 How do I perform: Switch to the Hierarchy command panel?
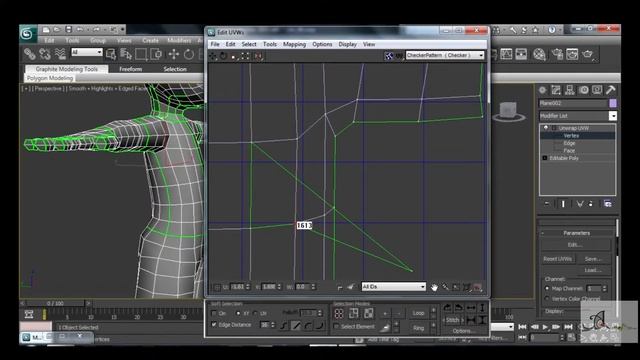click(570, 90)
